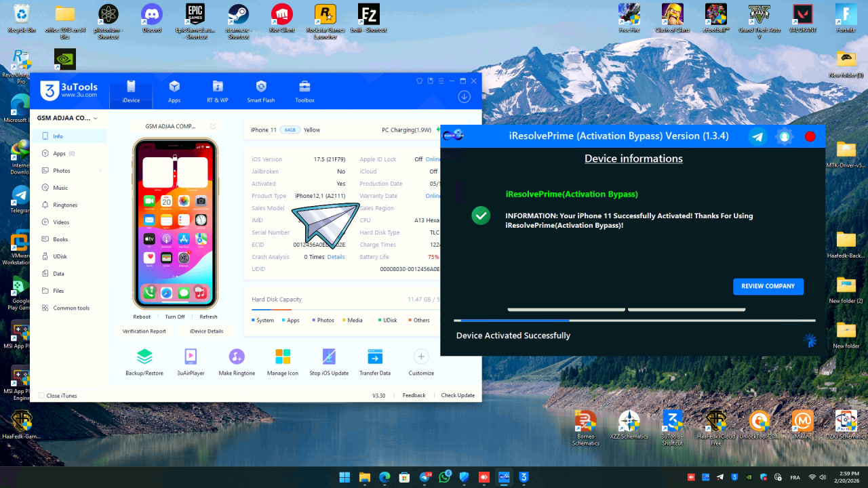Open the iDevice Details button
The width and height of the screenshot is (868, 488).
coord(207,331)
